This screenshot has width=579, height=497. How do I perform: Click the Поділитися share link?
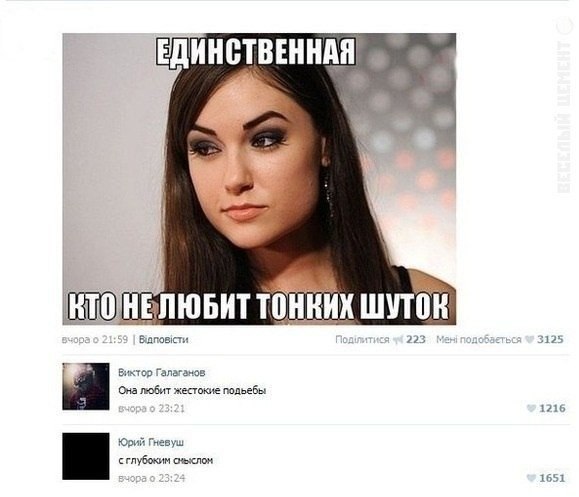tap(362, 339)
